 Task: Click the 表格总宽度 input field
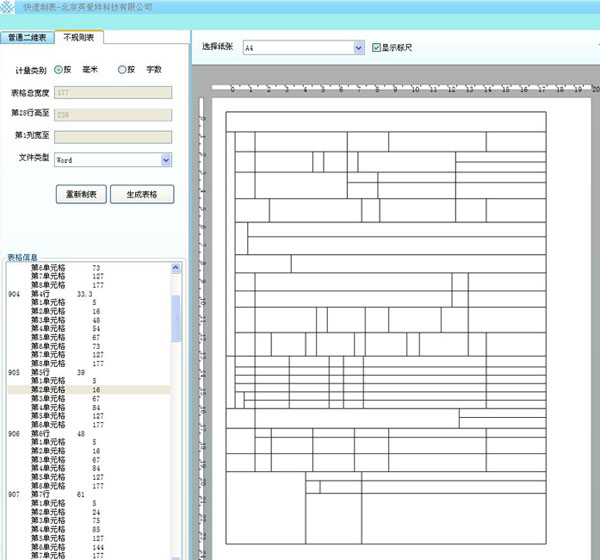(113, 93)
